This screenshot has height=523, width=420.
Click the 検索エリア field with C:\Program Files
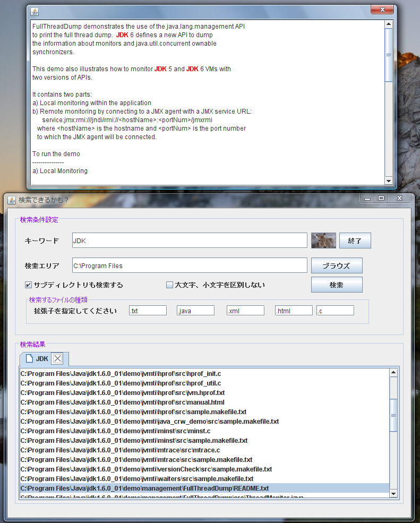(190, 265)
